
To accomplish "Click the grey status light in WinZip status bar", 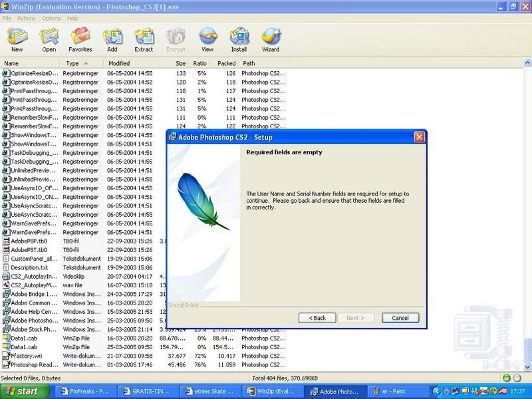I will pyautogui.click(x=517, y=378).
